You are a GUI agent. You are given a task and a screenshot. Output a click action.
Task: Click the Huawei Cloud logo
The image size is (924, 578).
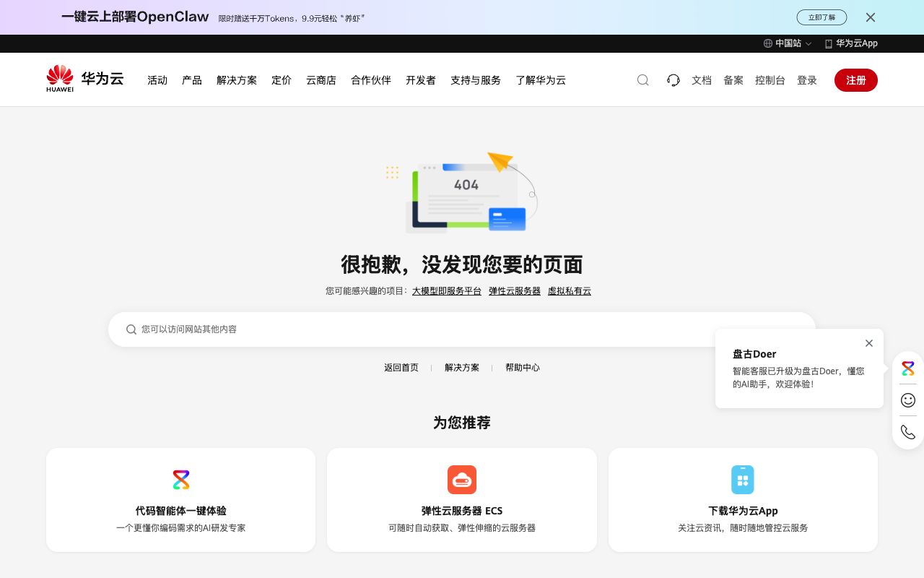[x=84, y=78]
